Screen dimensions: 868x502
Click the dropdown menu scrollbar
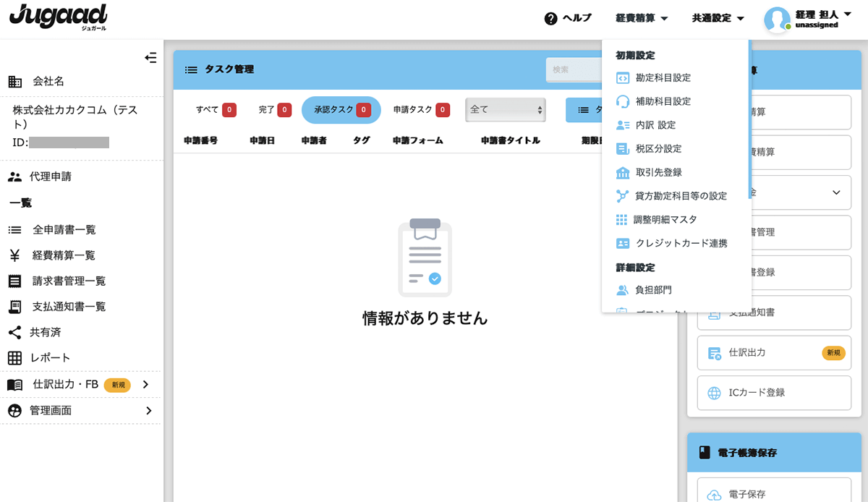point(749,116)
